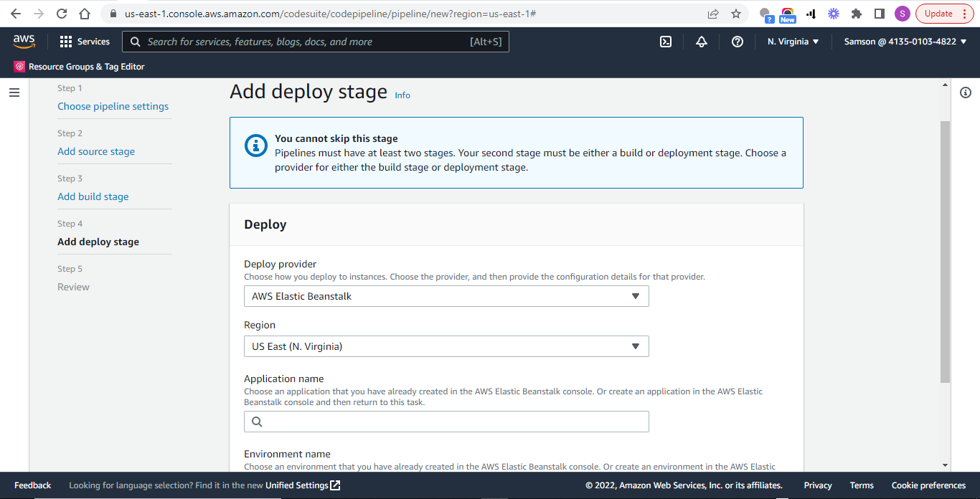Screen dimensions: 980x499
Task: Open the Samson account menu
Action: (x=905, y=41)
